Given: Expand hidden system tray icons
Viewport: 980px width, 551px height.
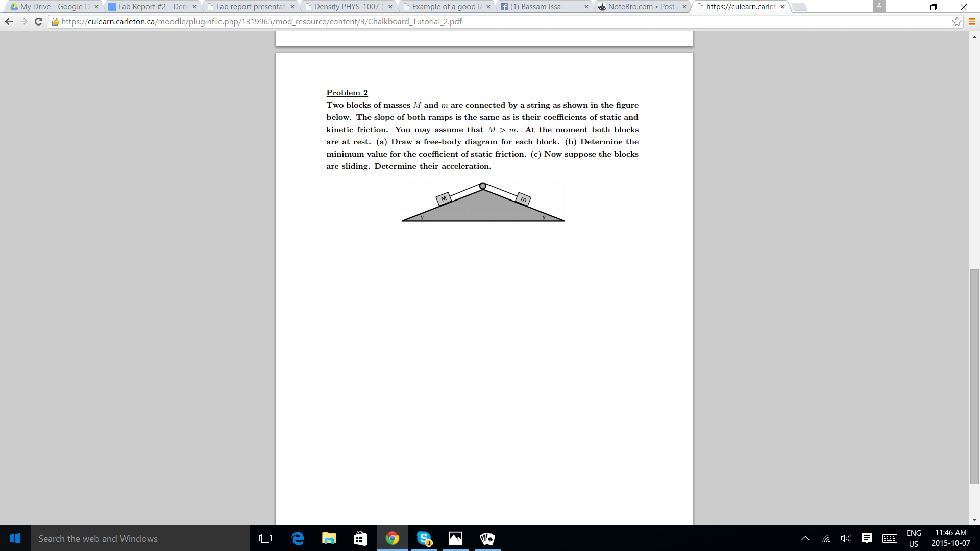Looking at the screenshot, I should tap(805, 538).
